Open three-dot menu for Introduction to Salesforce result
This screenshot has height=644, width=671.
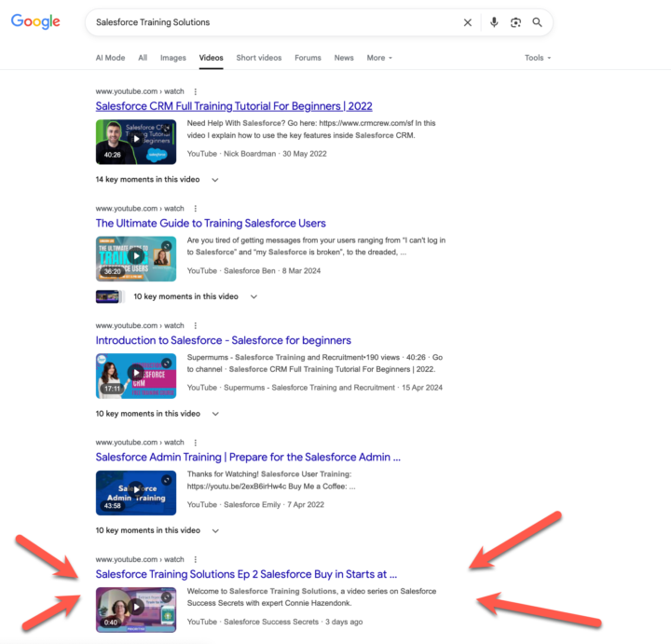[196, 325]
